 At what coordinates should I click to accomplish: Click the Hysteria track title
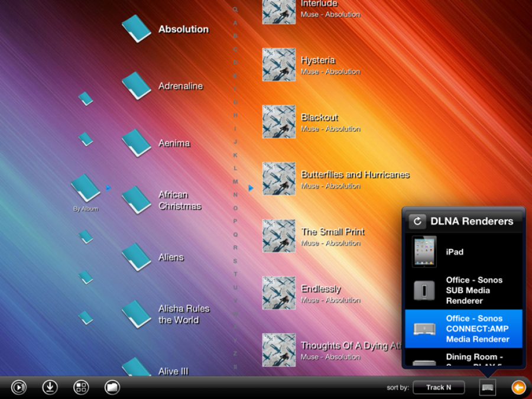318,60
